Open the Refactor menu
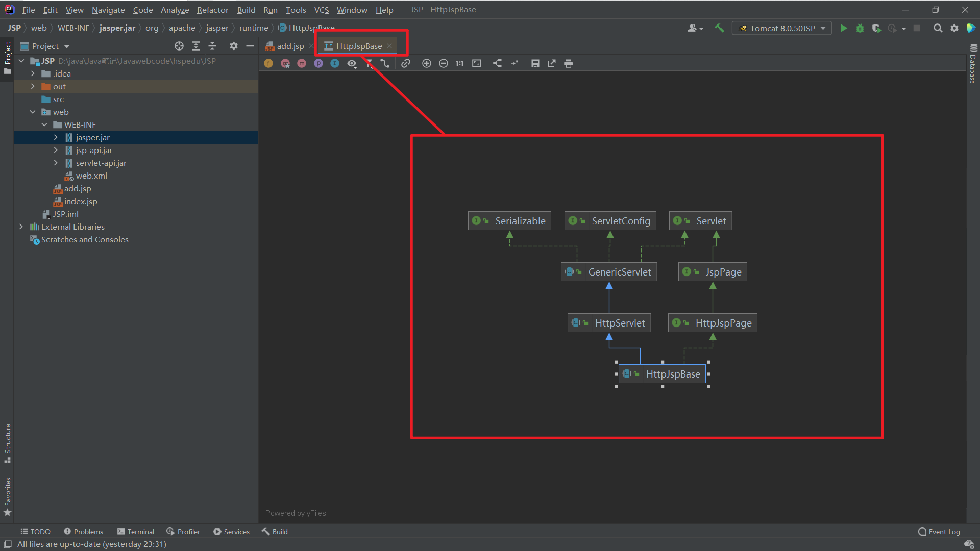Image resolution: width=980 pixels, height=551 pixels. (x=212, y=10)
